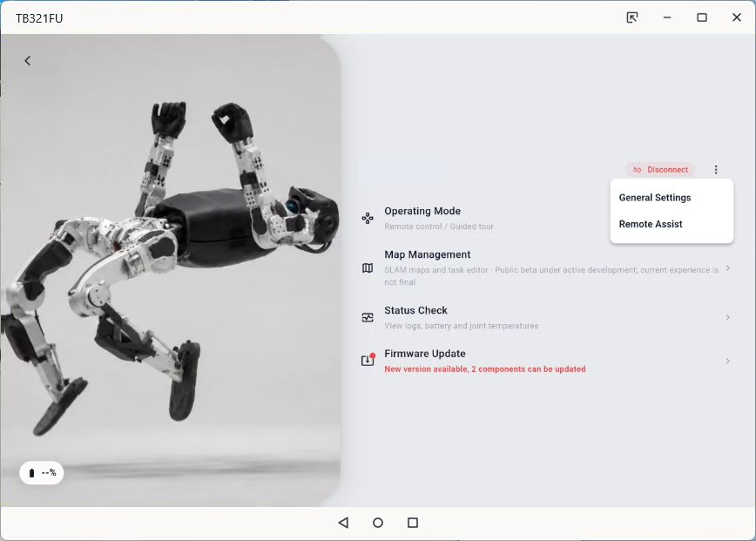Click 'New version available' update notice

[x=484, y=369]
